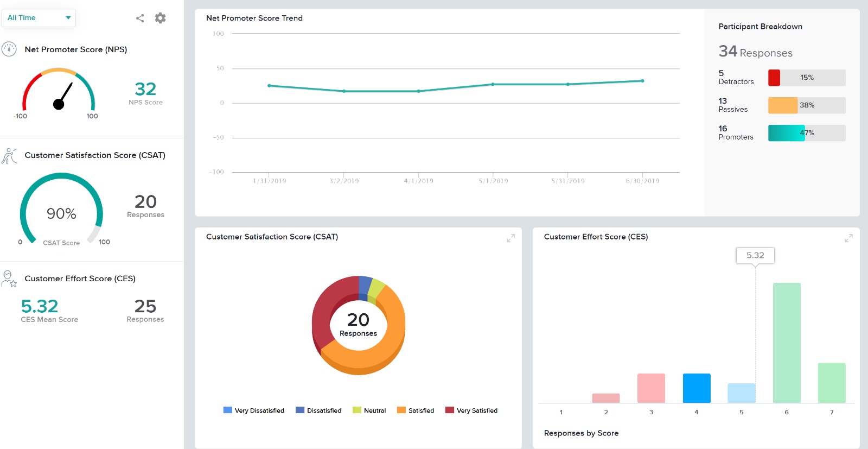Click the NPS gauge icon
This screenshot has height=449, width=868.
(x=9, y=49)
